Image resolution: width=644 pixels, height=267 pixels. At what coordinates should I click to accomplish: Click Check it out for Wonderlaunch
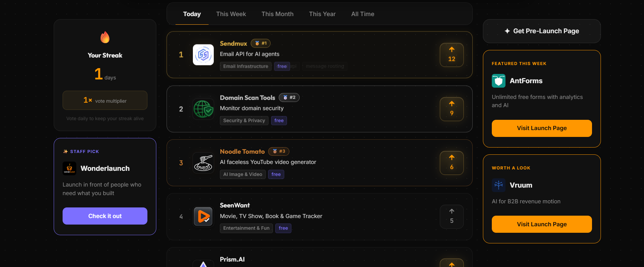pyautogui.click(x=105, y=216)
